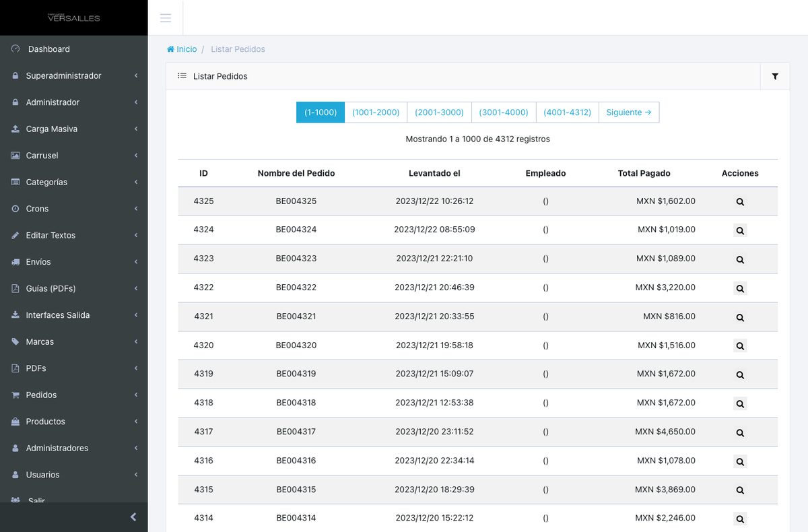
Task: Click the 'Levantado el' column header
Action: (x=434, y=173)
